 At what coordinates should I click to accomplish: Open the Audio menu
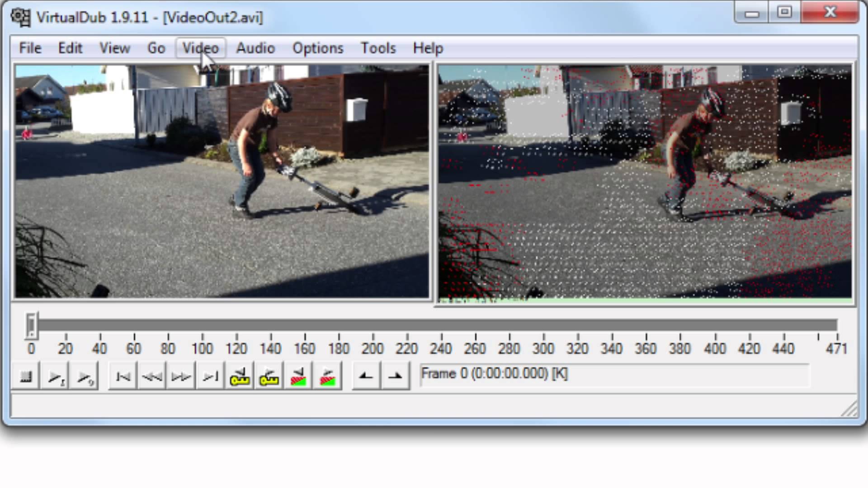(255, 48)
